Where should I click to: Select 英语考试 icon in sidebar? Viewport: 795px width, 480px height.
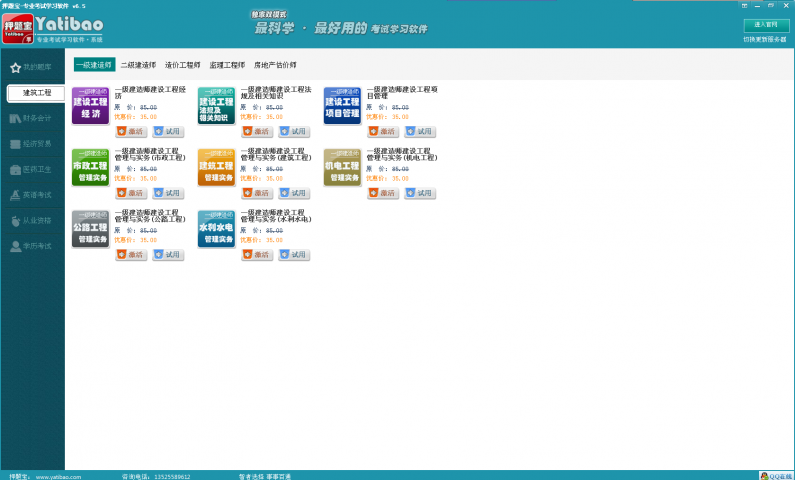15,195
